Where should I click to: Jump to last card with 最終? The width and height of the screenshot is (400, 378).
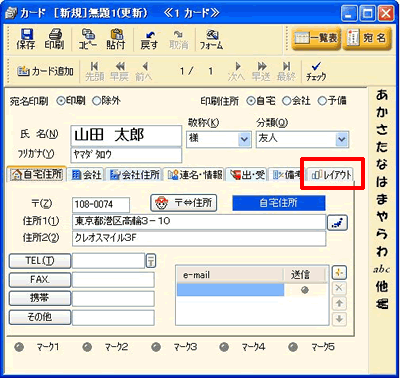point(286,71)
